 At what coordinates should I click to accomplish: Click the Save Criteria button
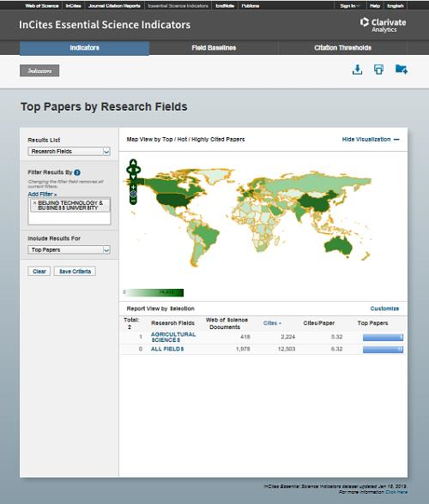tap(75, 271)
